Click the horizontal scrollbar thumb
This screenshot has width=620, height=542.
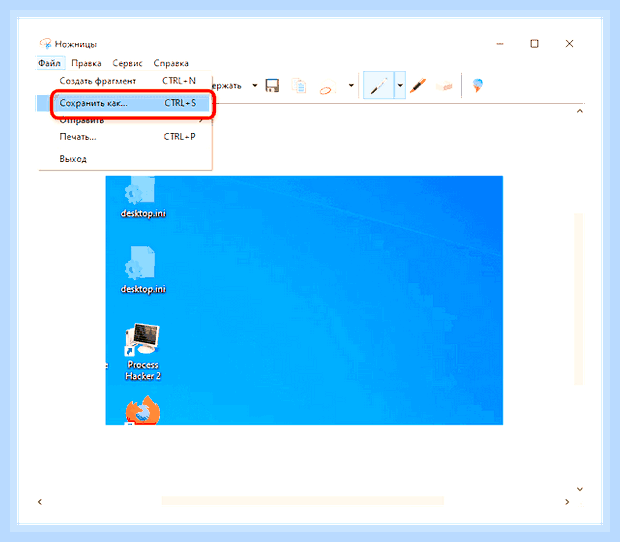point(303,501)
